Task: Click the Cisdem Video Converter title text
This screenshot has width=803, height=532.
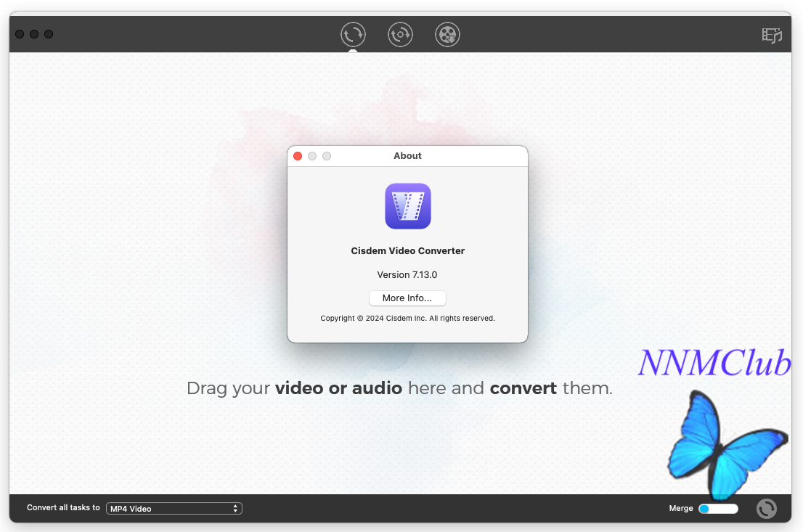Action: tap(407, 251)
